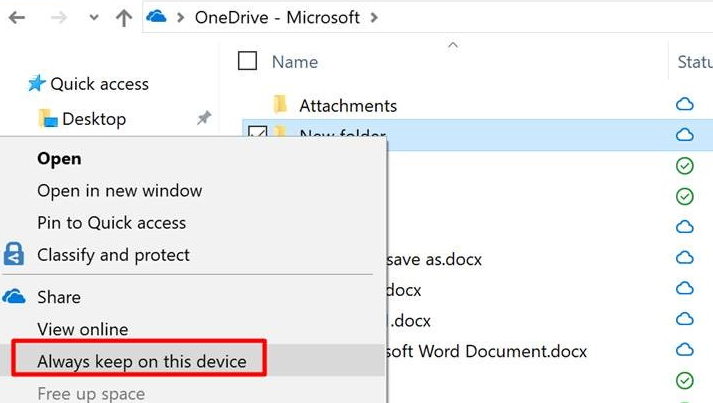
Task: Toggle the select-all checkbox next to Name
Action: [247, 60]
